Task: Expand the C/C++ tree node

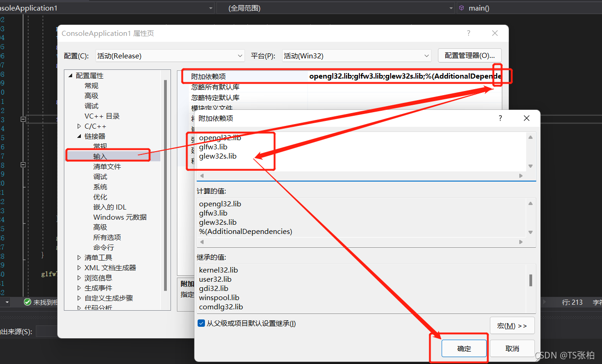Action: coord(79,126)
